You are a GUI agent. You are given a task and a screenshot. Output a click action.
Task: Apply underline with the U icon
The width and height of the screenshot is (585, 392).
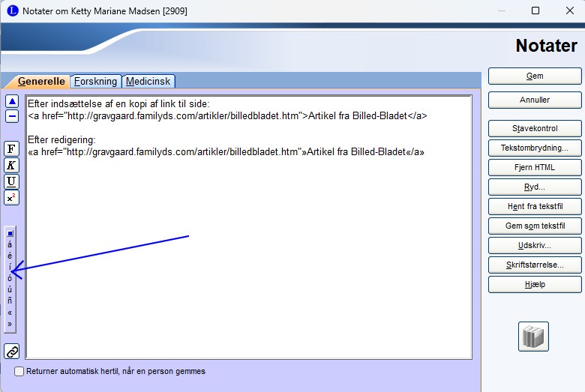[11, 181]
